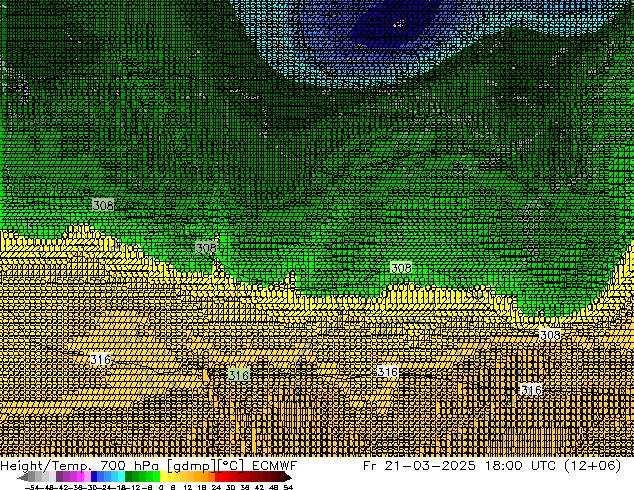Pick the dark purple swatch in the legend
The height and width of the screenshot is (490, 634).
tap(59, 476)
